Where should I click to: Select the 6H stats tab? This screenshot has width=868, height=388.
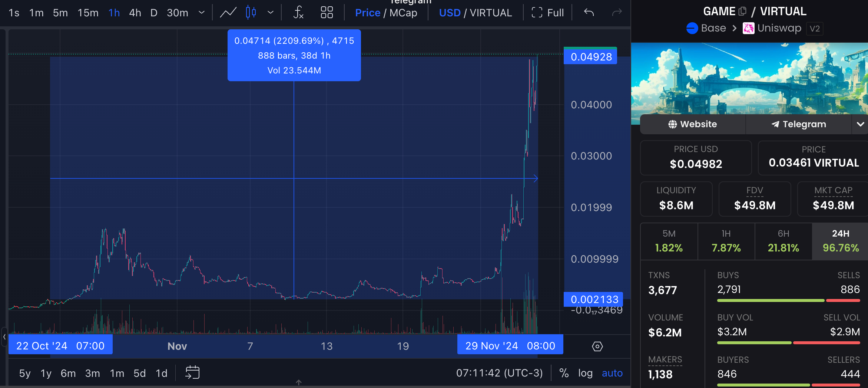[783, 241]
